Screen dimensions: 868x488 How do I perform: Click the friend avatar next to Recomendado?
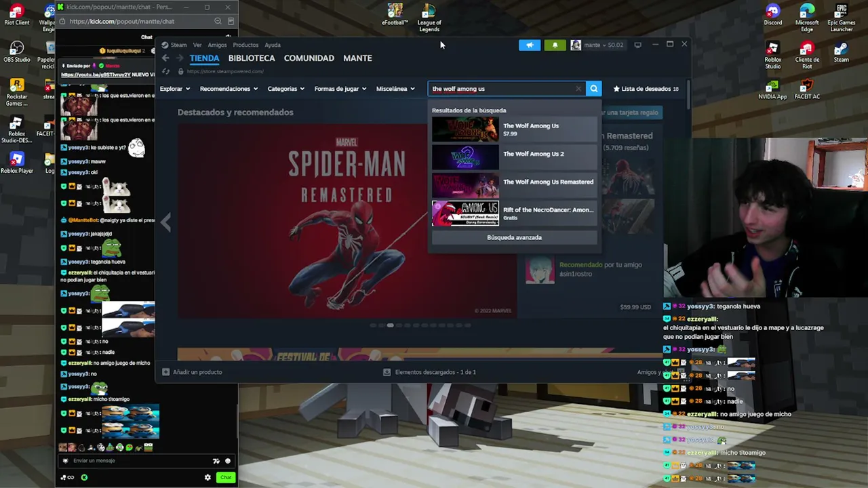point(540,270)
